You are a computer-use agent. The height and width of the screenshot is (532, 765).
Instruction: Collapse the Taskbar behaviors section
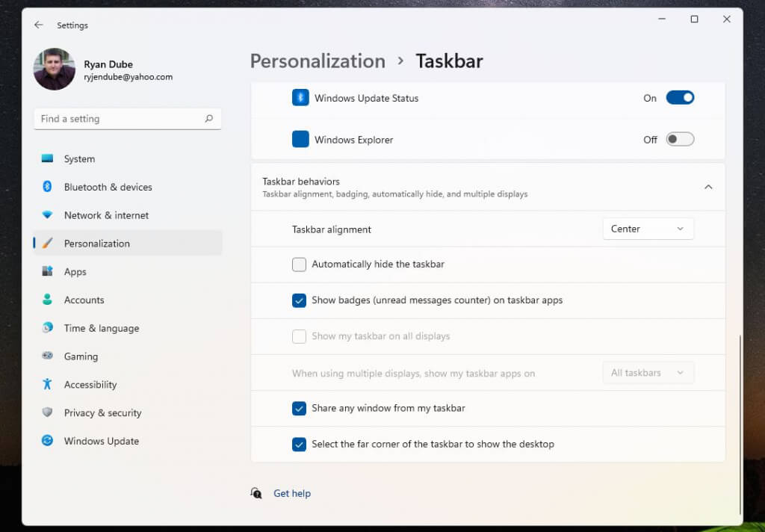pyautogui.click(x=708, y=187)
